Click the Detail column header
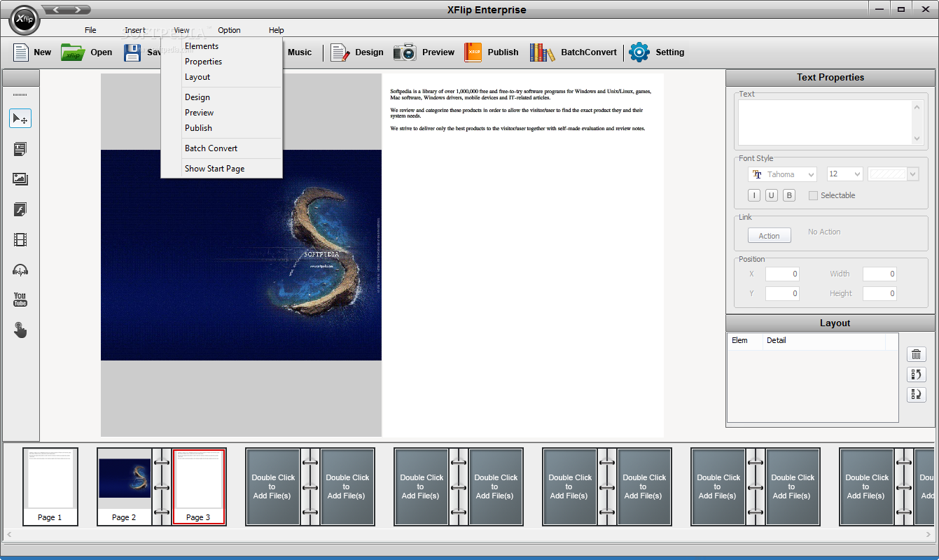Screen dimensions: 939x560 [x=824, y=341]
